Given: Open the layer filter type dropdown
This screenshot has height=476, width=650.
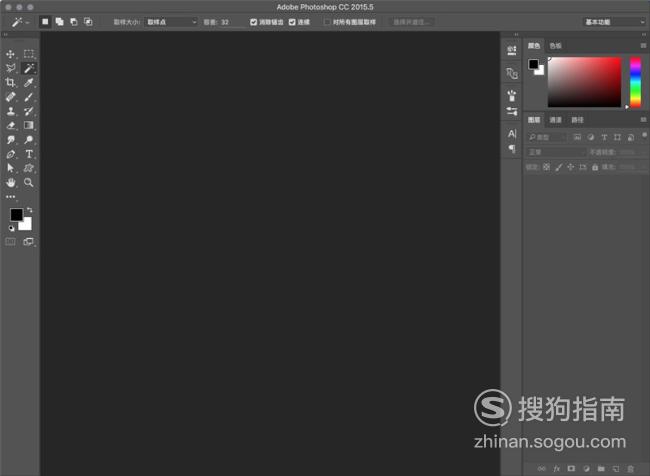Looking at the screenshot, I should point(547,137).
